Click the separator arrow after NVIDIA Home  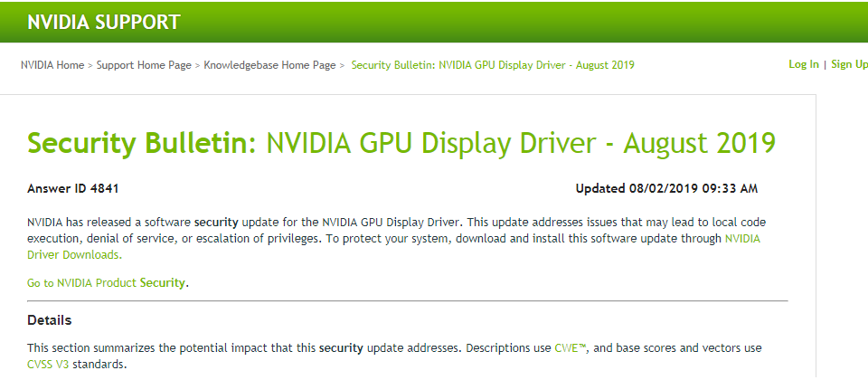point(90,66)
